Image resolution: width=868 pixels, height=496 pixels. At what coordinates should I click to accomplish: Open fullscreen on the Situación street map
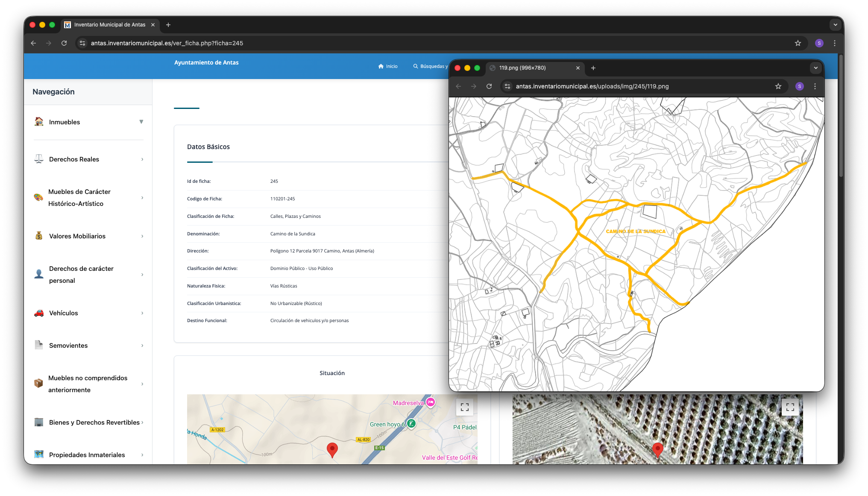(x=464, y=407)
